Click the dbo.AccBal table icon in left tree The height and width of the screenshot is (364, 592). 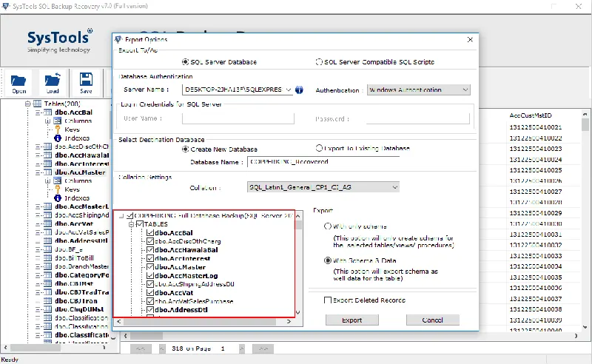point(47,112)
